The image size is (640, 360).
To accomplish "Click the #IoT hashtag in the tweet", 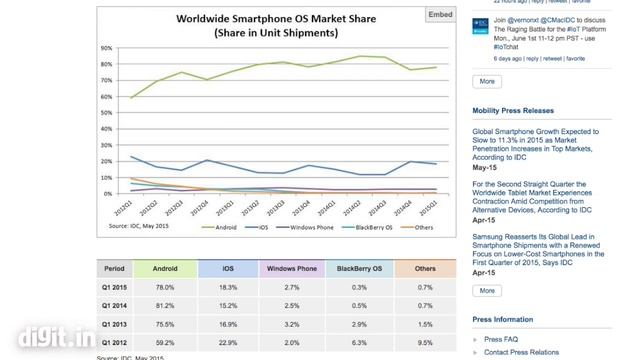I will [x=574, y=29].
